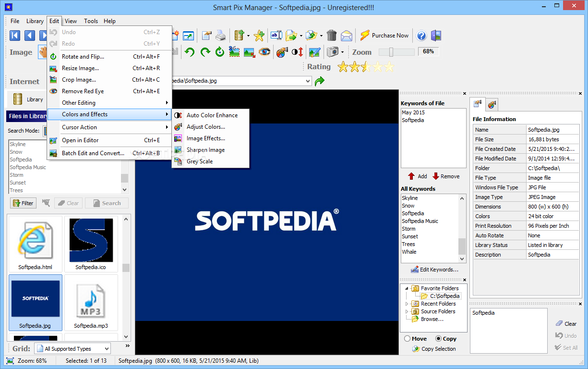Viewport: 588px width, 369px height.
Task: Click Copy Selection button
Action: click(x=434, y=349)
